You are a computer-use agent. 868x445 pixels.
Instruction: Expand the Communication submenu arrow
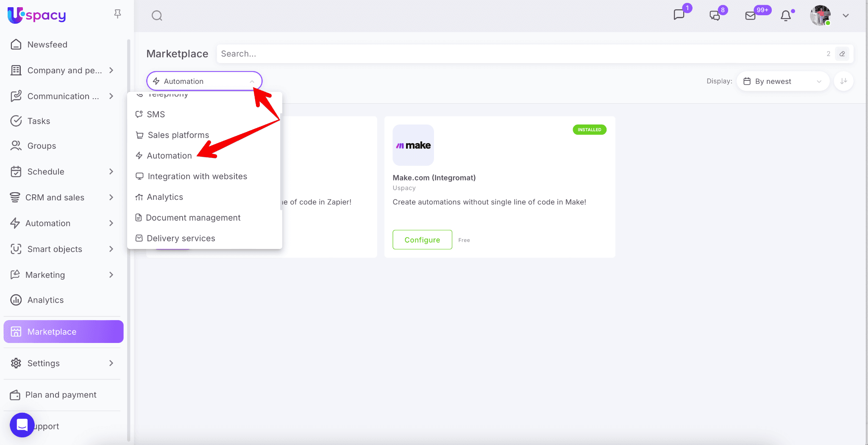point(111,96)
